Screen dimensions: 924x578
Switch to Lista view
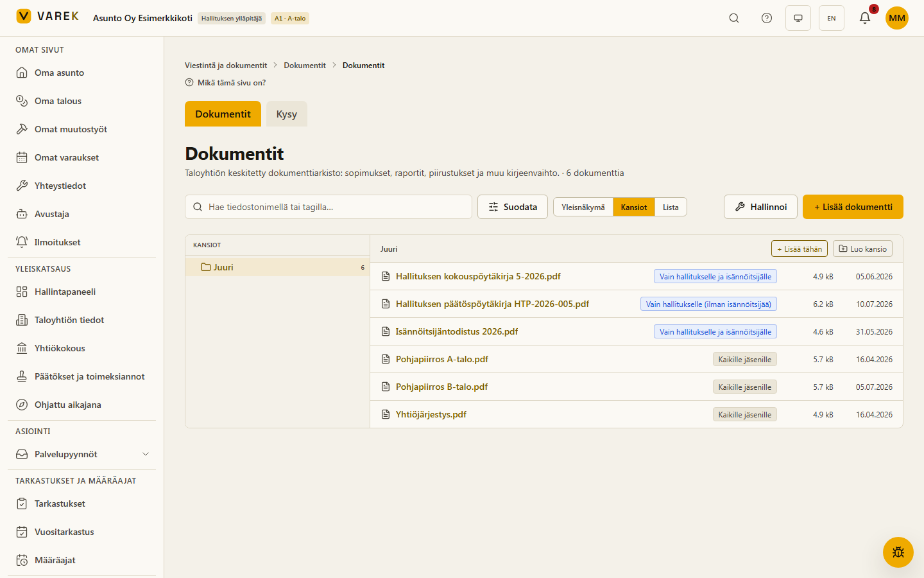coord(671,207)
